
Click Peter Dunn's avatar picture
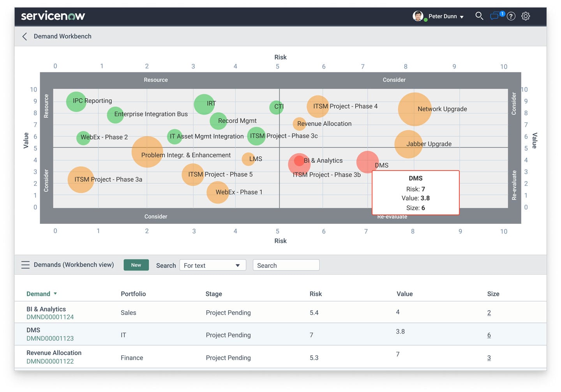click(418, 16)
